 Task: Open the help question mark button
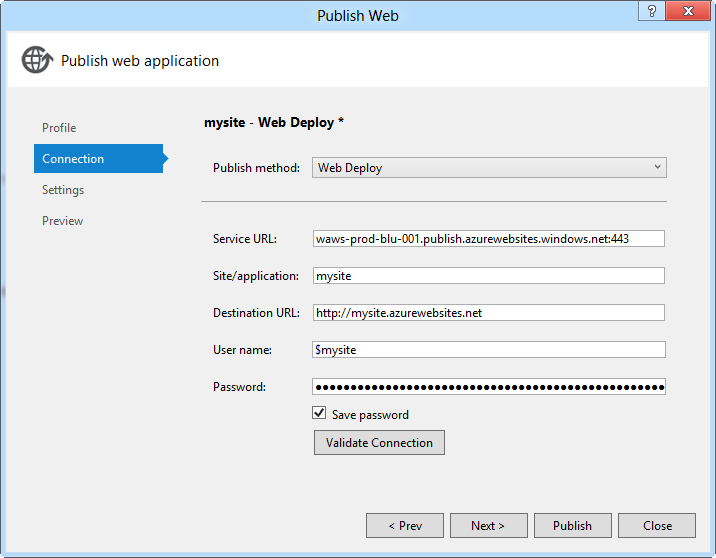(x=652, y=11)
